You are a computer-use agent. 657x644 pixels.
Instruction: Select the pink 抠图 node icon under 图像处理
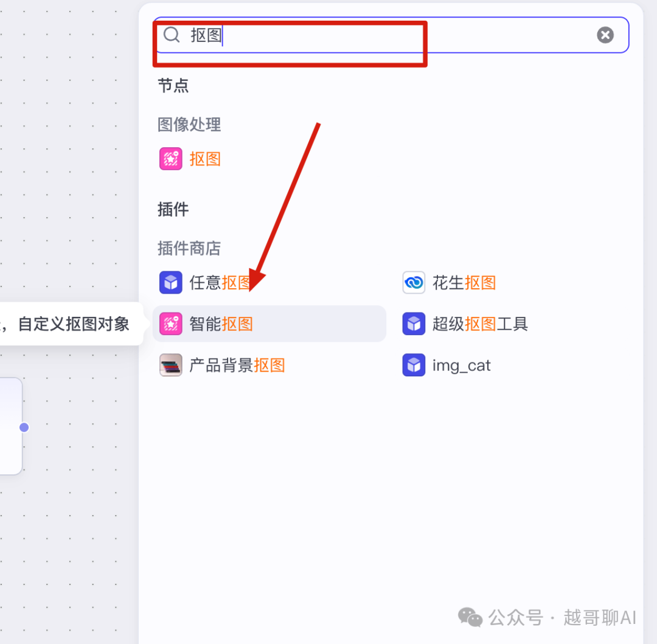click(171, 159)
